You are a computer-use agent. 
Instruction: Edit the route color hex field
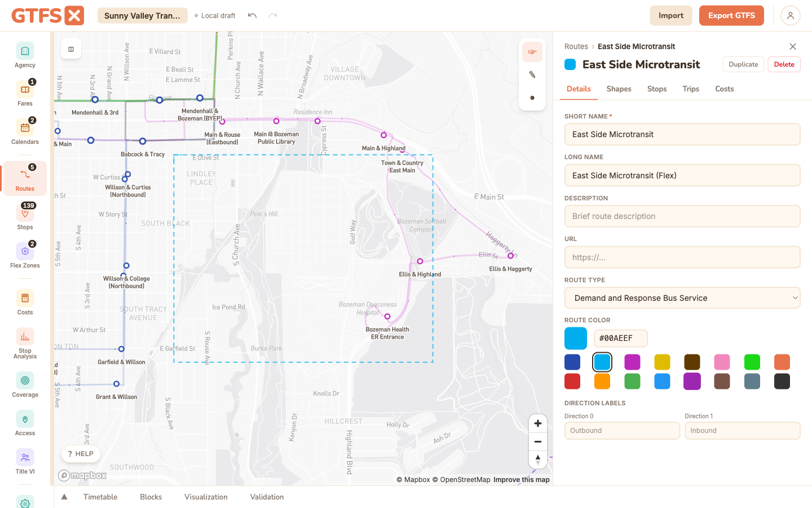point(620,338)
